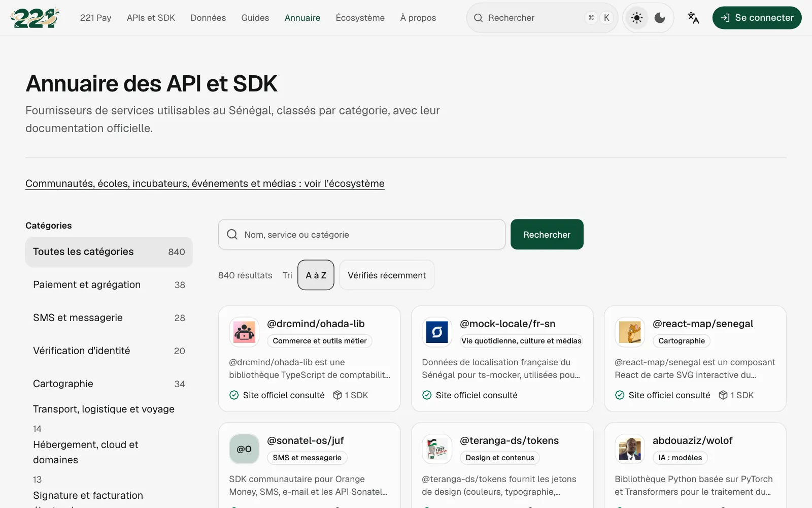Select Annuaire in the navigation
Screen dimensions: 812x508
302,18
